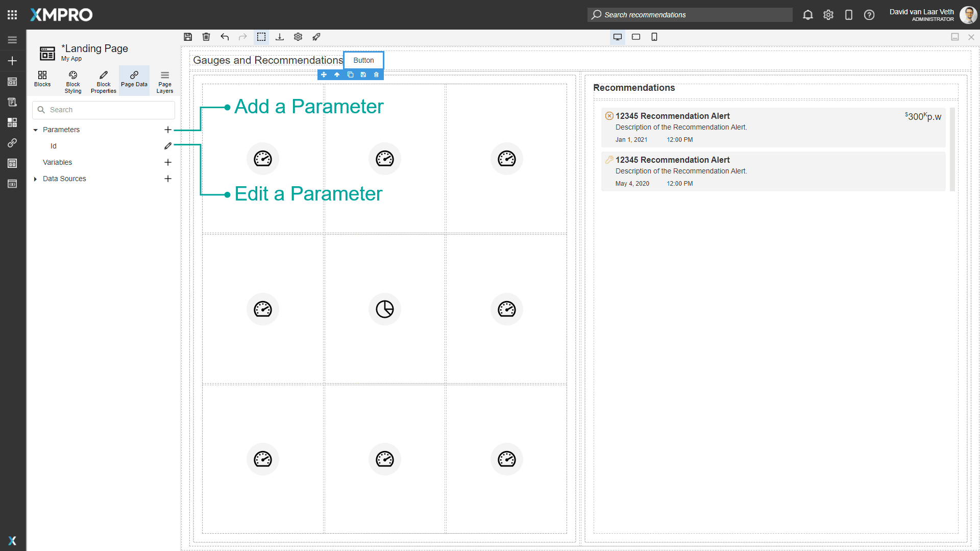
Task: Switch to mobile phone preview
Action: coord(654,37)
